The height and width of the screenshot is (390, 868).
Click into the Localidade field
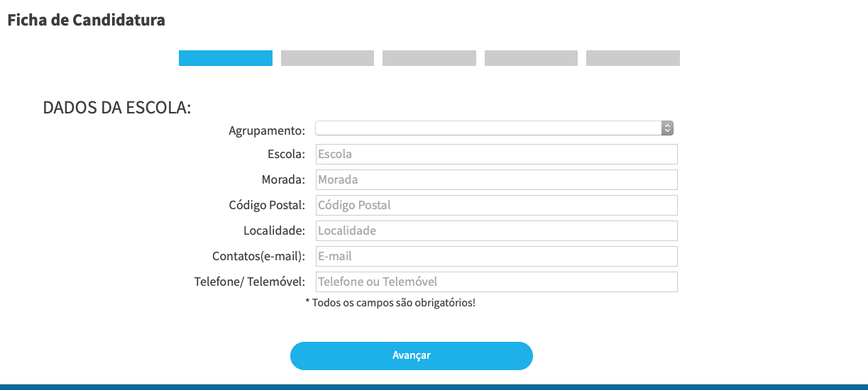pyautogui.click(x=496, y=230)
